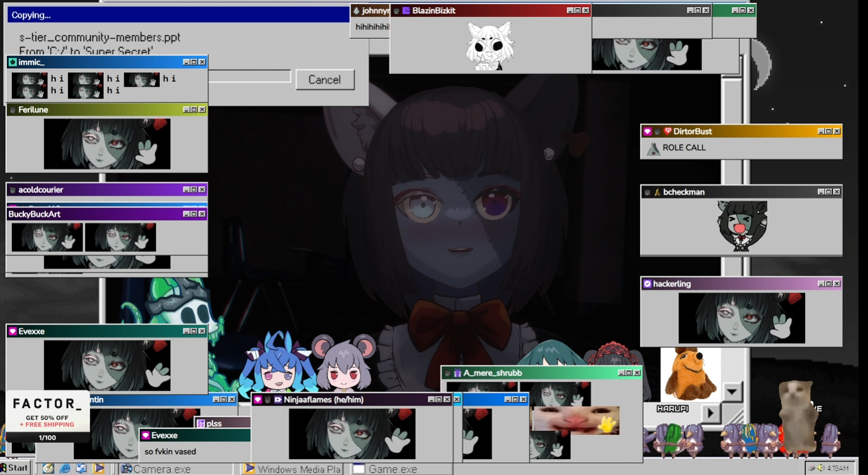Click the pink subscriber badge beside DirtorBust
This screenshot has height=475, width=868.
648,132
